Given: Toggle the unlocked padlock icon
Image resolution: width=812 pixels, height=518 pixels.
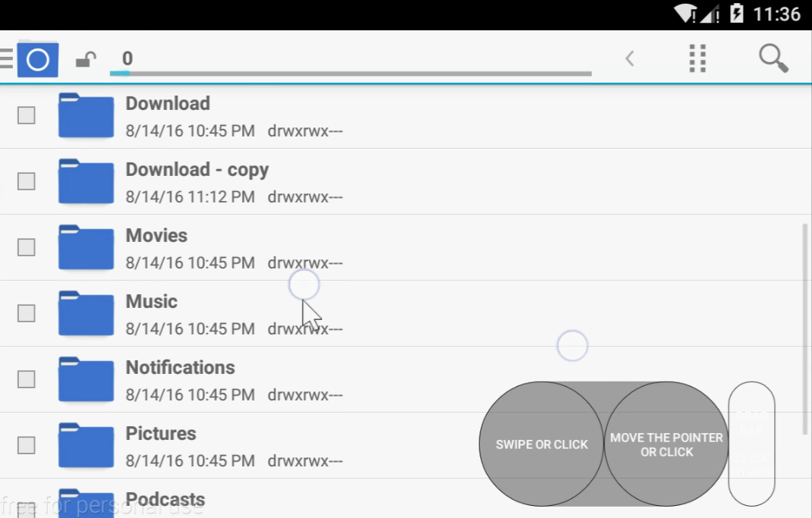Looking at the screenshot, I should 86,59.
